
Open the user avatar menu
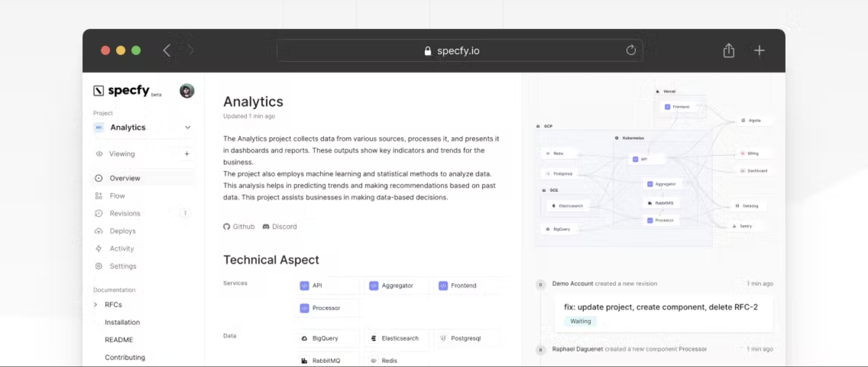[x=187, y=90]
